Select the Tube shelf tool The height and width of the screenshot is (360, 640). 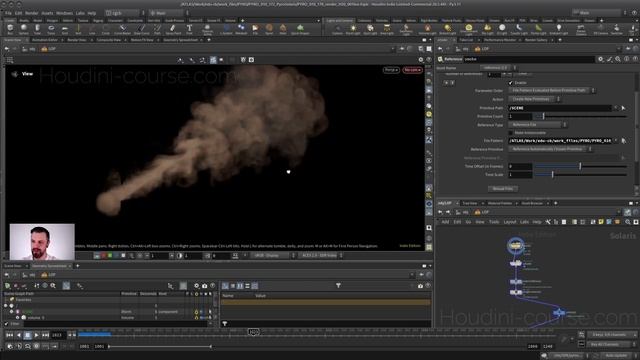[37, 29]
